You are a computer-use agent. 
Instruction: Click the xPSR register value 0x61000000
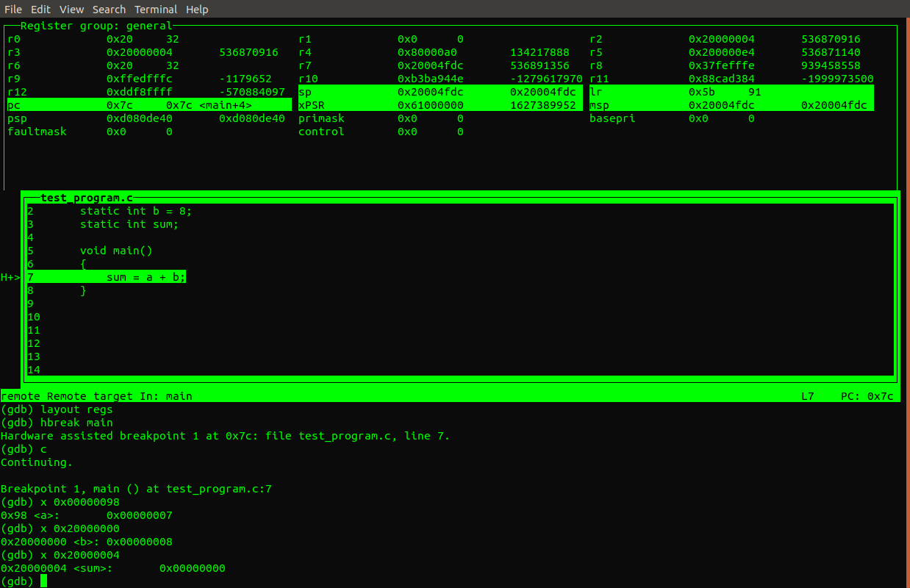[430, 105]
